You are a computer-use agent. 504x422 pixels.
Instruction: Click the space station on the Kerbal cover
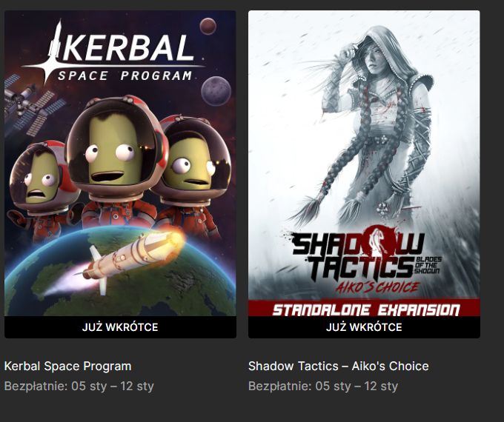30,104
